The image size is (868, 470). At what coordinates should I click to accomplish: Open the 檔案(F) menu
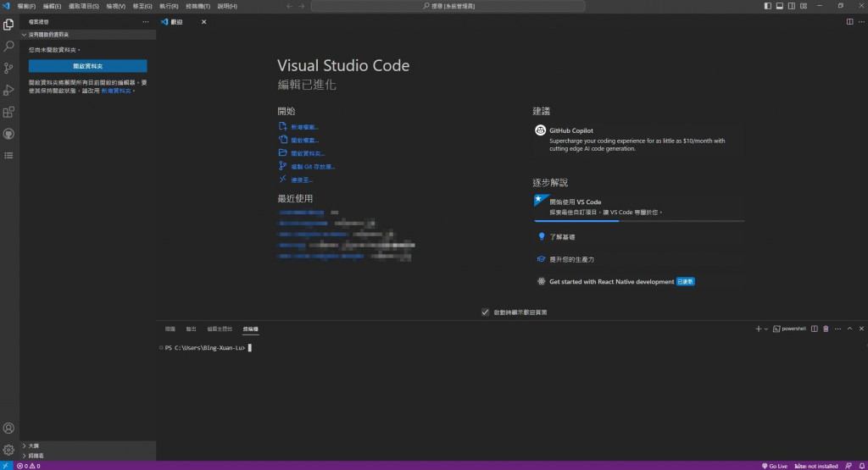pos(26,6)
